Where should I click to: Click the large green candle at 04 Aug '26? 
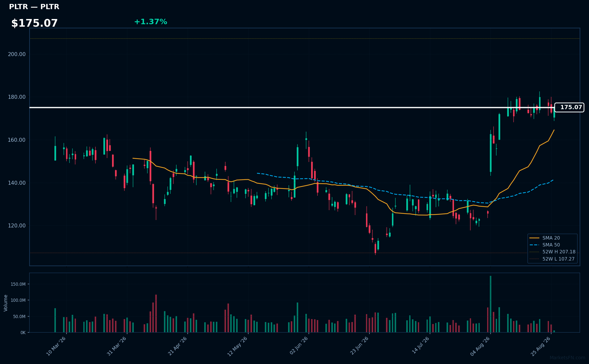pyautogui.click(x=491, y=153)
